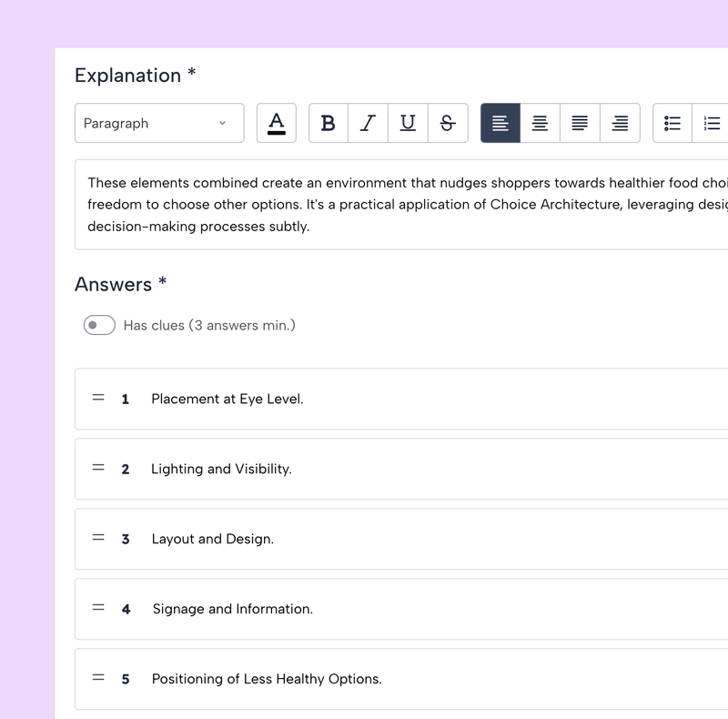Insert a numbered list
Viewport: 728px width, 719px height.
coord(712,124)
